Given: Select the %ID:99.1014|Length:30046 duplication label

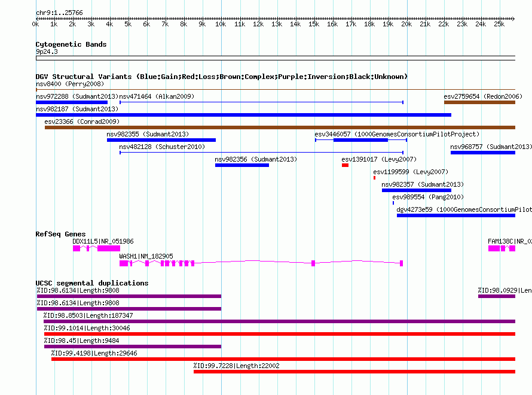Looking at the screenshot, I should click(x=87, y=328).
